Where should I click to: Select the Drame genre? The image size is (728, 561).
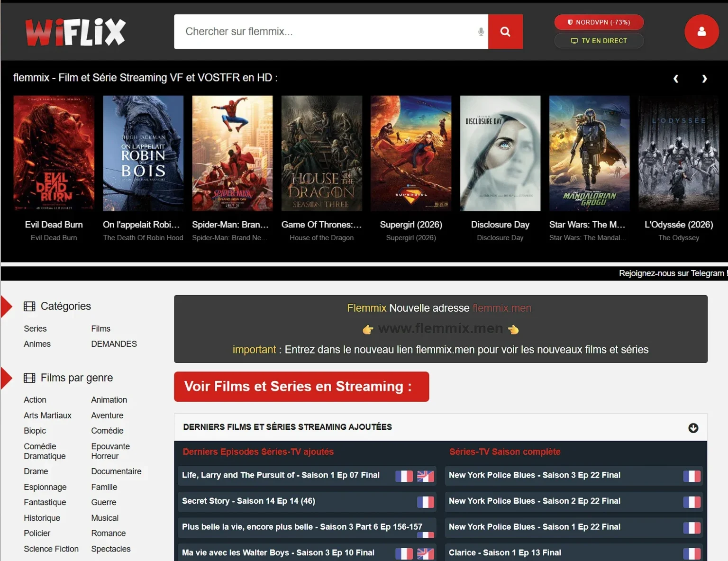click(36, 471)
